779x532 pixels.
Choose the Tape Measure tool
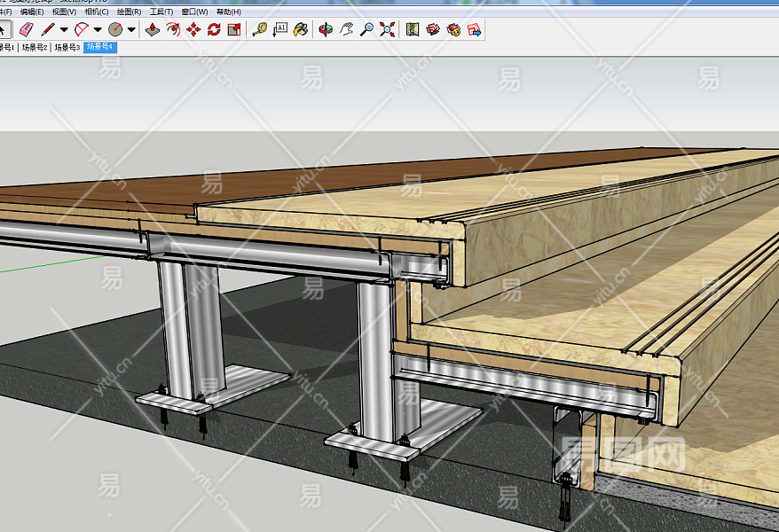pyautogui.click(x=259, y=29)
